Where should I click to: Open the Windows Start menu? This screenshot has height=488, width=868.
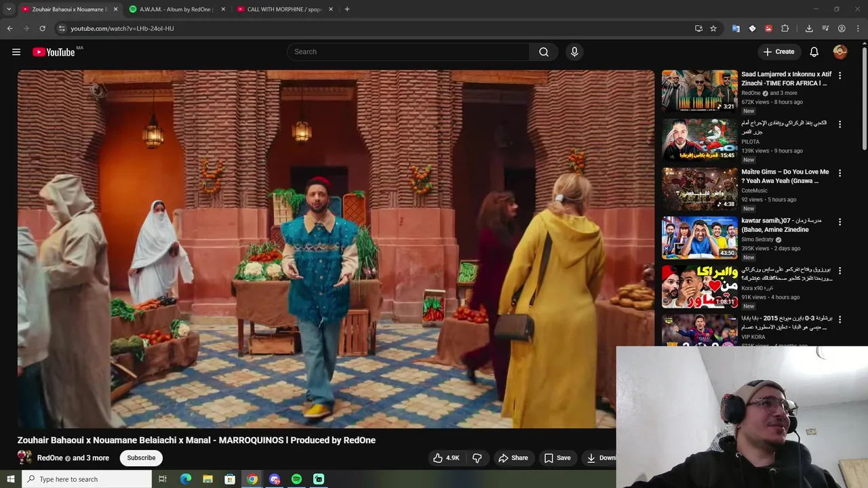coord(10,479)
